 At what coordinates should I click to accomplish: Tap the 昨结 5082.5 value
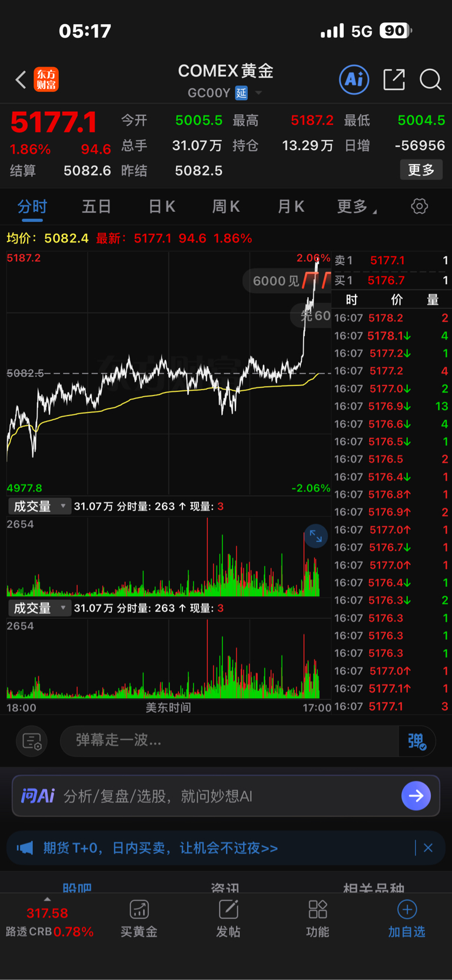tap(199, 171)
